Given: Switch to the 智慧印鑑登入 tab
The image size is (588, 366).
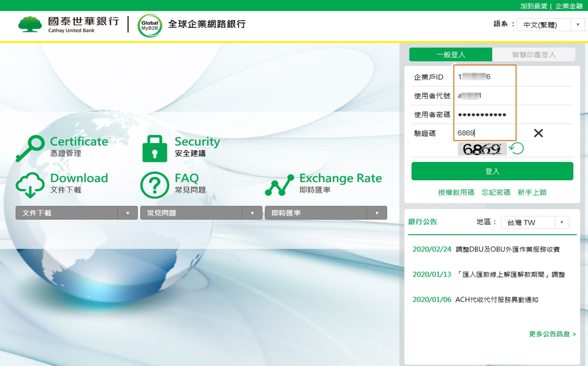Looking at the screenshot, I should click(533, 55).
